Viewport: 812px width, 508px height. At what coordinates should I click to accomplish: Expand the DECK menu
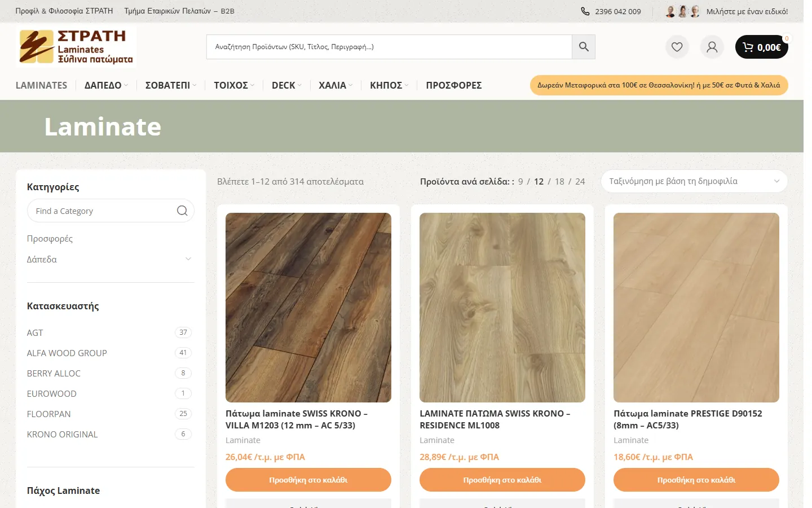(286, 85)
